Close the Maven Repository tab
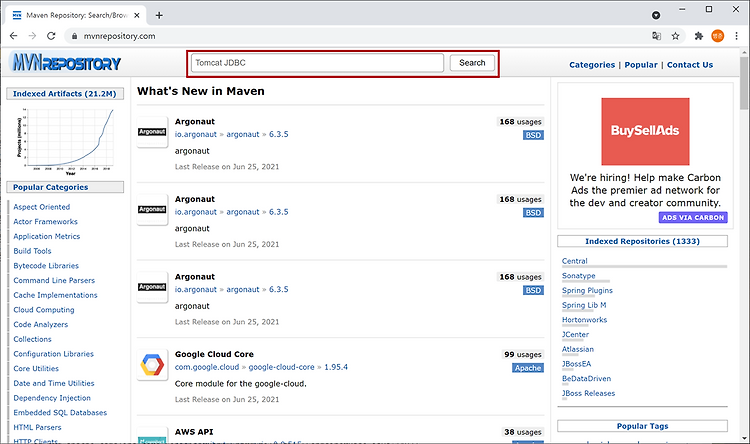750x444 pixels. point(137,15)
